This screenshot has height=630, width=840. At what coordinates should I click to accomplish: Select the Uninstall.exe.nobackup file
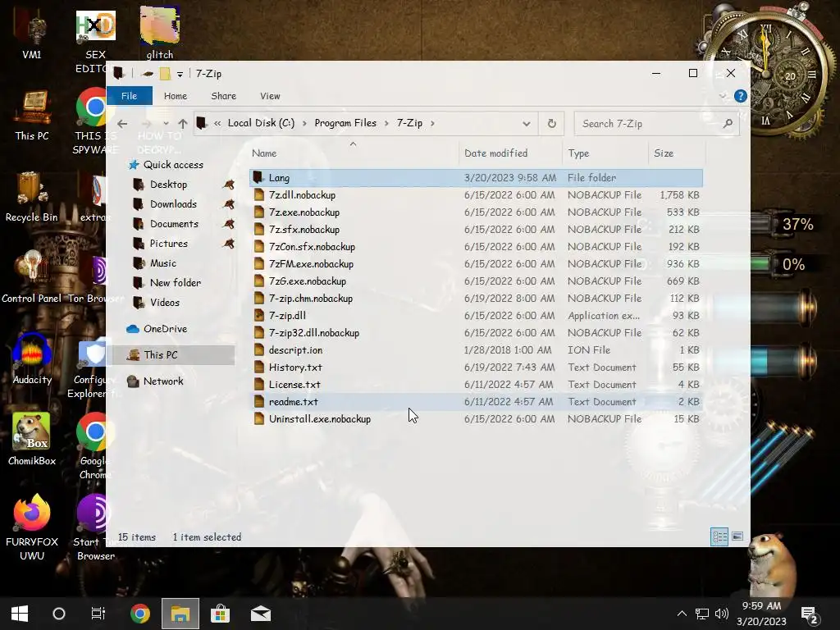pos(476,419)
